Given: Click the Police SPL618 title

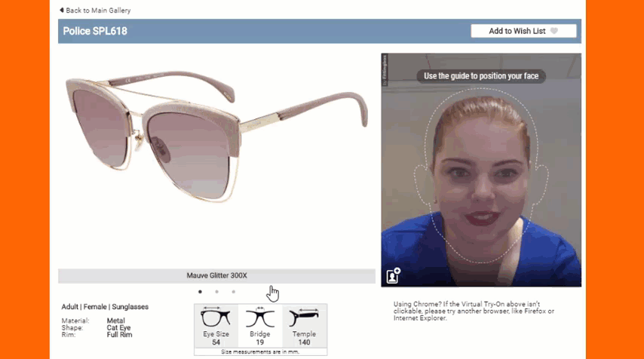Looking at the screenshot, I should click(95, 31).
